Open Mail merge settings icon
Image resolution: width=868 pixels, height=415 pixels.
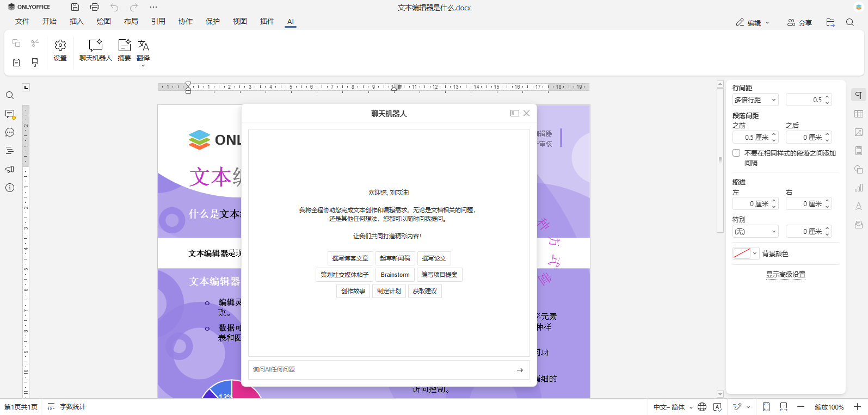pyautogui.click(x=859, y=225)
